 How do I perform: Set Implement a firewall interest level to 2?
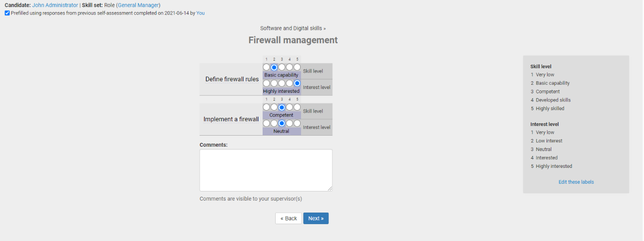pos(274,123)
